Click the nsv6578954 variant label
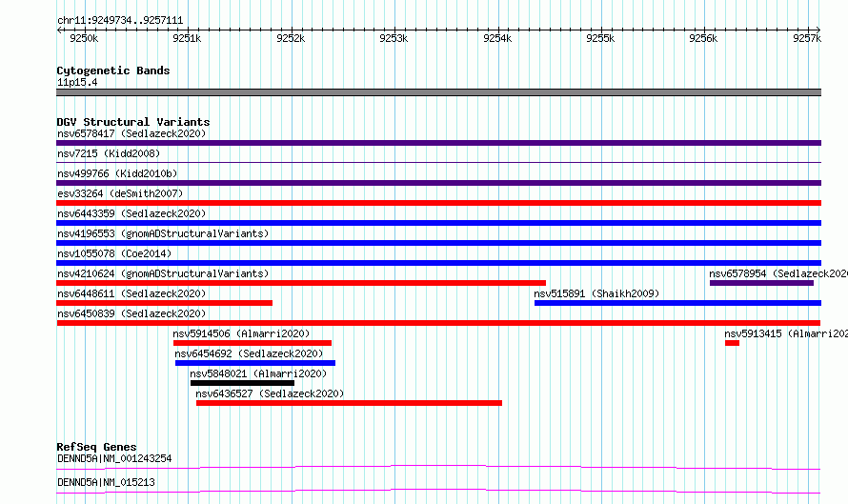The image size is (848, 504). (778, 273)
